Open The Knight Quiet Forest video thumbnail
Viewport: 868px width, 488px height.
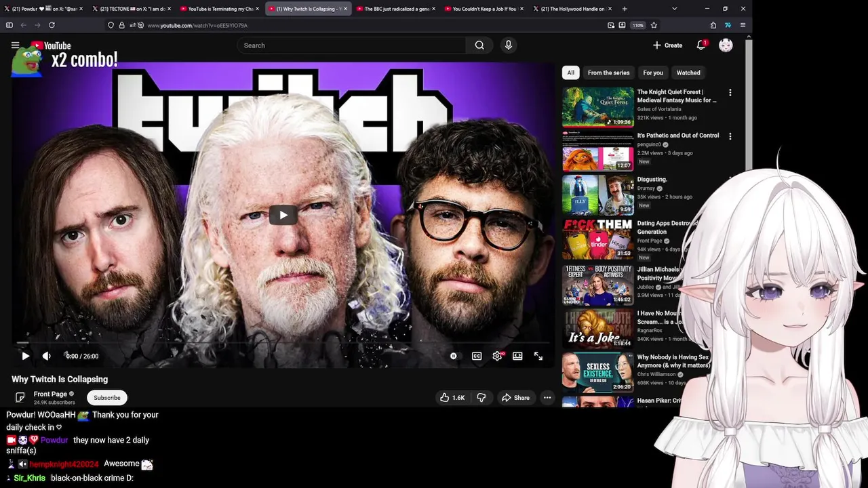pos(597,107)
